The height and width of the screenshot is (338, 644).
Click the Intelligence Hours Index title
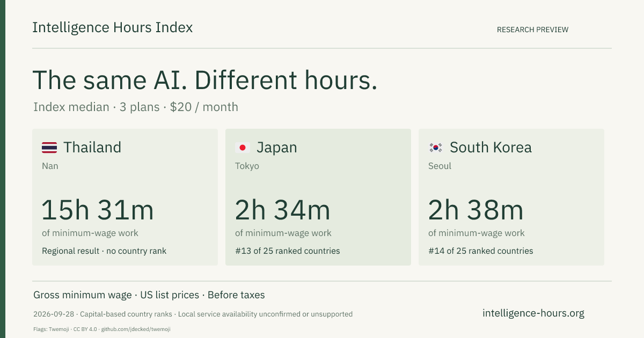point(113,27)
